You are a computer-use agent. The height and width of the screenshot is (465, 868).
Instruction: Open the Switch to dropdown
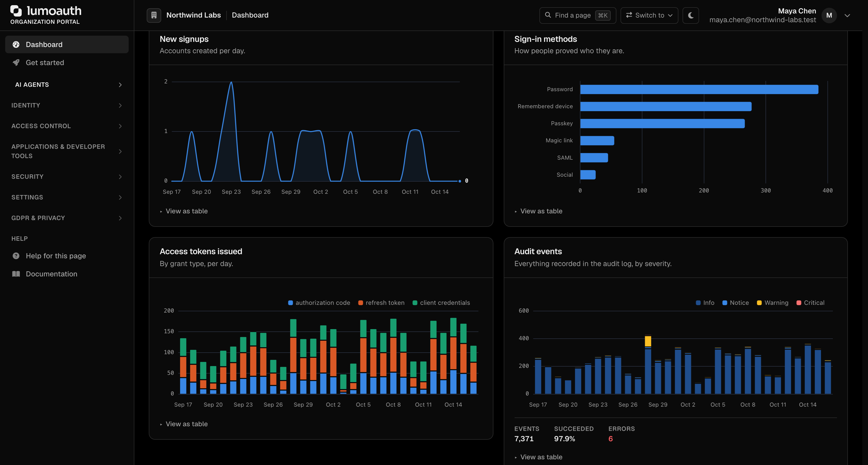pyautogui.click(x=649, y=15)
